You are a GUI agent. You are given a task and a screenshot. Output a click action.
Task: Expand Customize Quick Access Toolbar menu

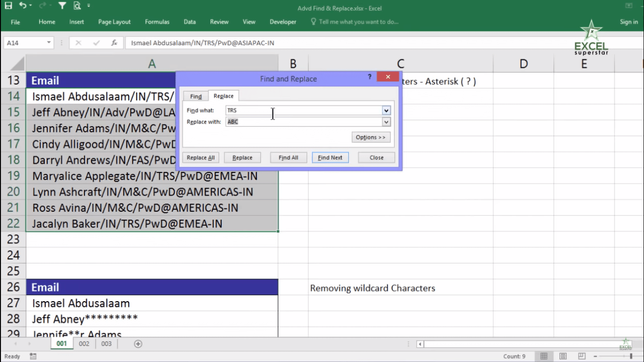click(x=88, y=5)
